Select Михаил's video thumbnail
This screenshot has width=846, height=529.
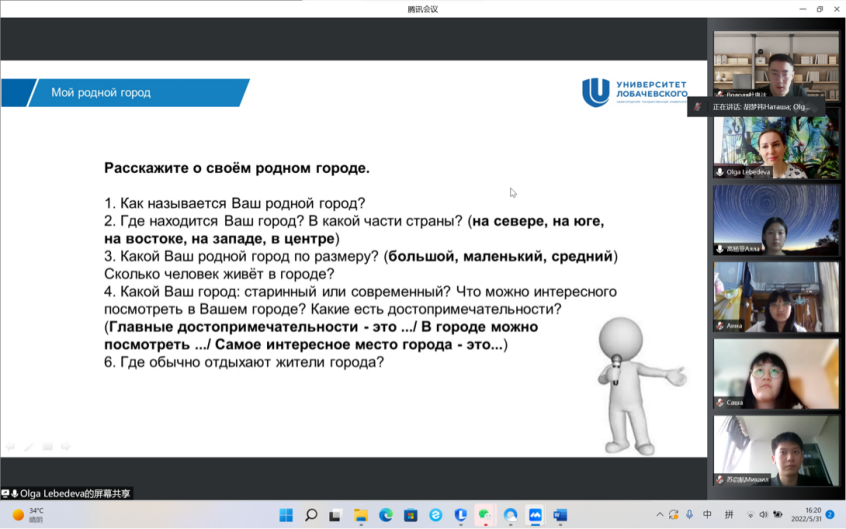(x=776, y=450)
